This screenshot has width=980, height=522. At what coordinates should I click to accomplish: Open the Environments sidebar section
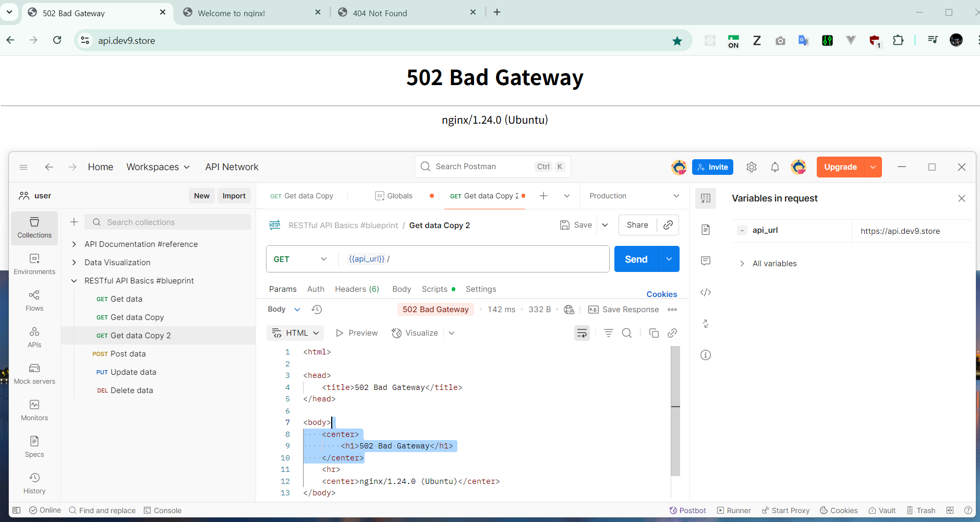click(x=34, y=265)
